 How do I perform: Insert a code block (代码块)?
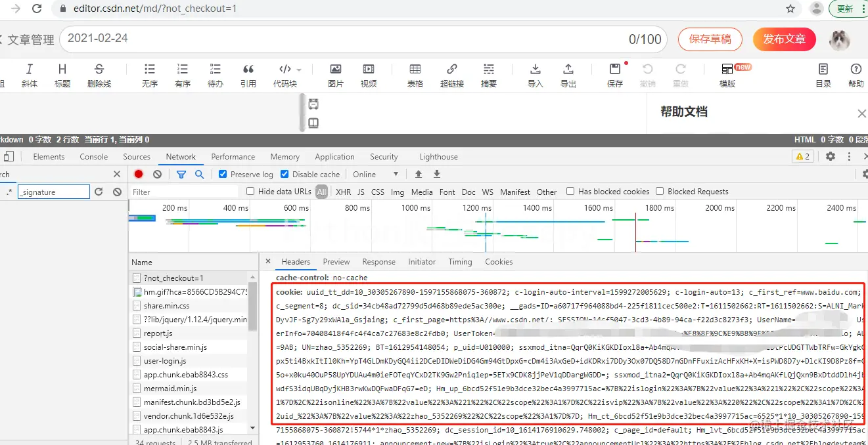point(285,75)
